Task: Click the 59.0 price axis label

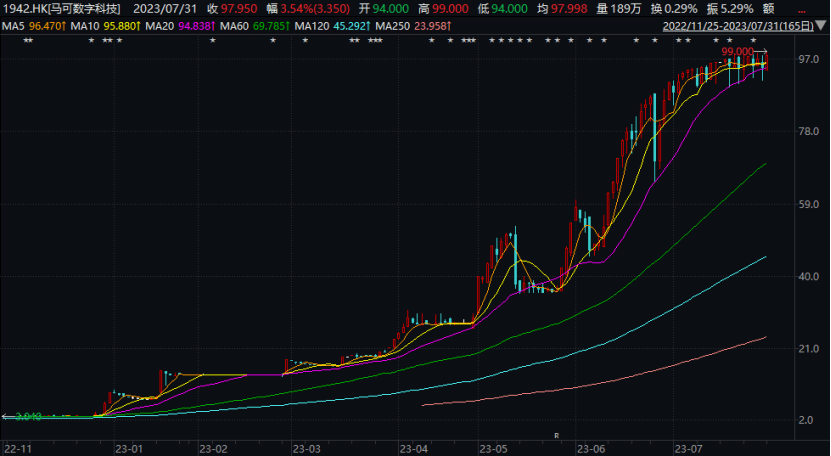Action: click(x=809, y=204)
